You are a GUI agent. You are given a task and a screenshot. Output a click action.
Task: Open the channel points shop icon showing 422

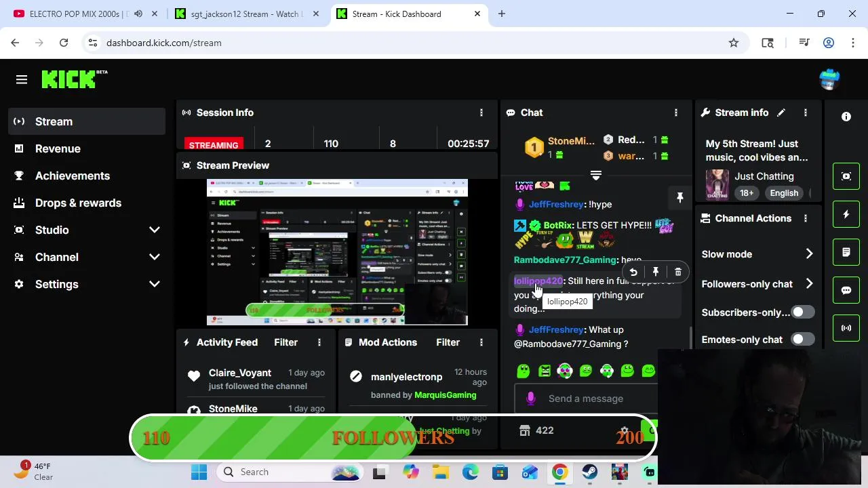tap(536, 430)
